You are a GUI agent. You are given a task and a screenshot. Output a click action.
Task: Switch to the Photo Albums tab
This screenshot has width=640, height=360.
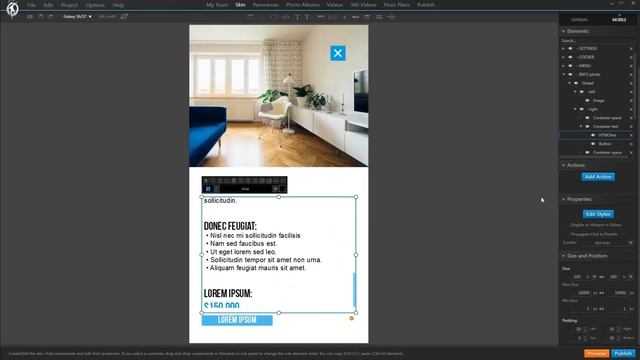(302, 5)
